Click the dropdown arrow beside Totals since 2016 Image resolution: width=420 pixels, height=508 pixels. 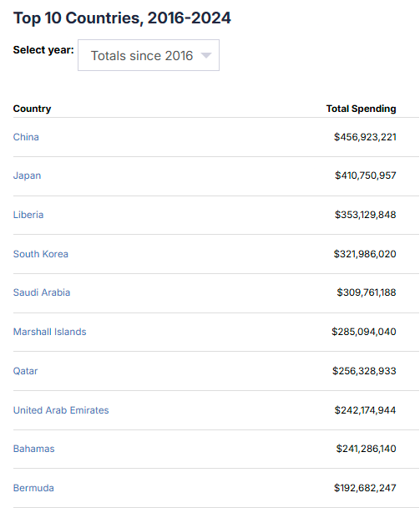point(206,55)
